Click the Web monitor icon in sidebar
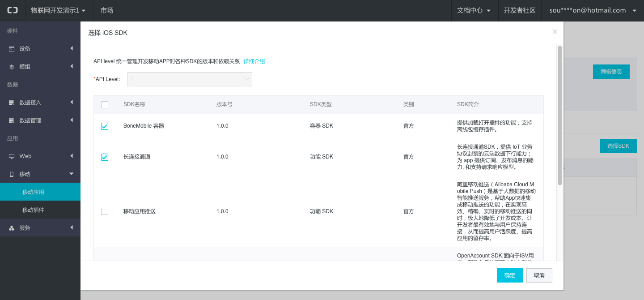This screenshot has height=300, width=644. pos(12,156)
